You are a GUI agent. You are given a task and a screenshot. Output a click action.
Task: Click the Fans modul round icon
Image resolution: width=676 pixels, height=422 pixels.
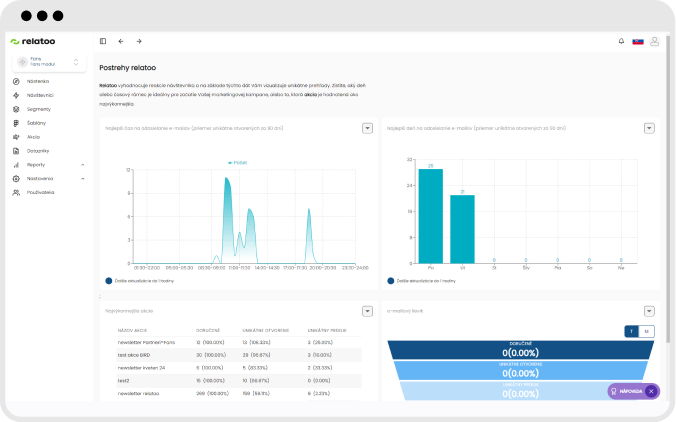click(x=22, y=62)
